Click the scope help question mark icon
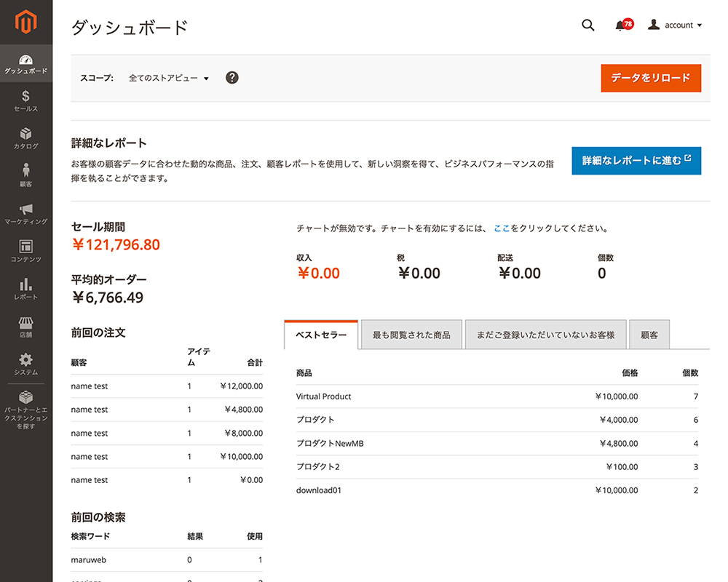This screenshot has width=728, height=582. pyautogui.click(x=232, y=78)
